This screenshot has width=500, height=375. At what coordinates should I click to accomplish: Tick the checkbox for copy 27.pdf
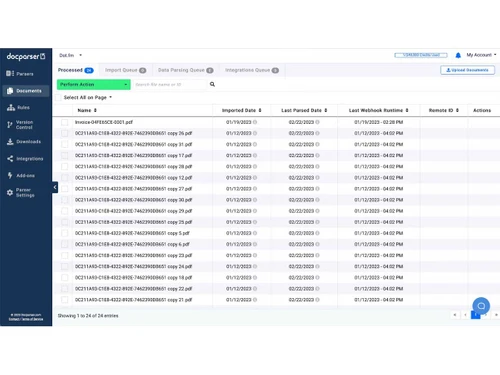tap(65, 189)
